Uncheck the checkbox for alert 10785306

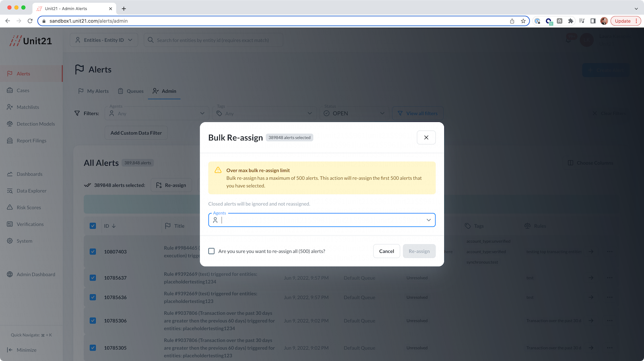[93, 321]
